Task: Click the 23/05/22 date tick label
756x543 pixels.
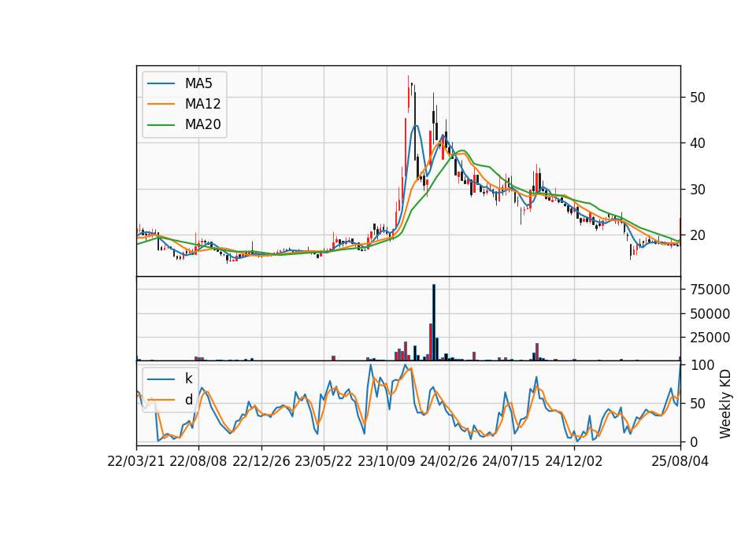Action: pyautogui.click(x=324, y=461)
